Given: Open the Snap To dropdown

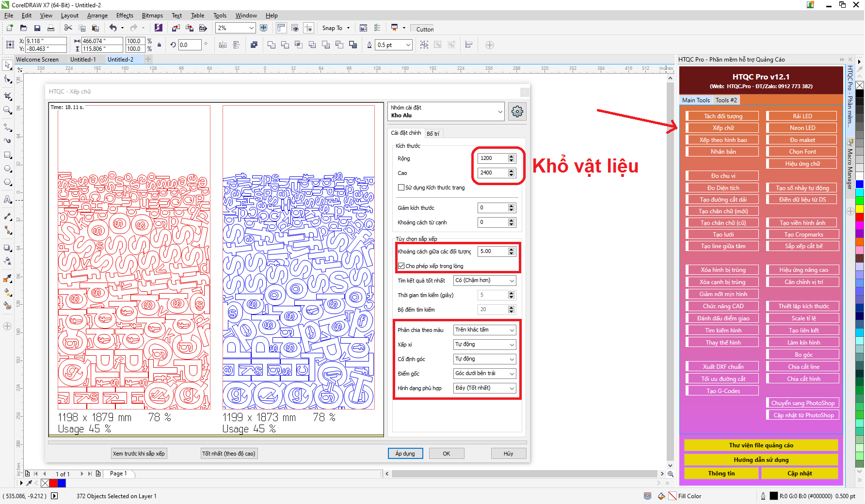Looking at the screenshot, I should 336,28.
